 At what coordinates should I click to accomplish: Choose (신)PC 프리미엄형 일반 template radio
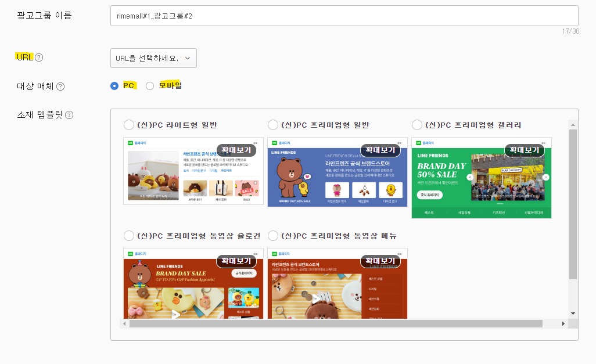pyautogui.click(x=273, y=125)
